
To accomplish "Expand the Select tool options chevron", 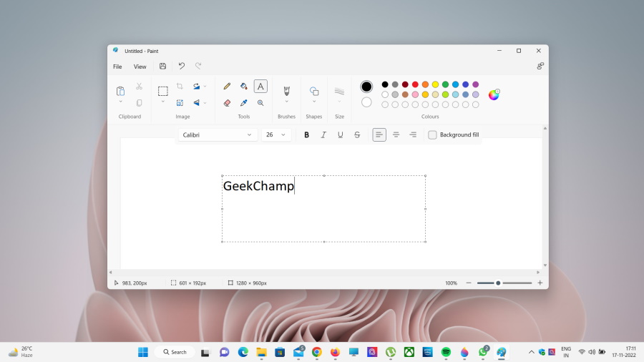I will [x=163, y=102].
